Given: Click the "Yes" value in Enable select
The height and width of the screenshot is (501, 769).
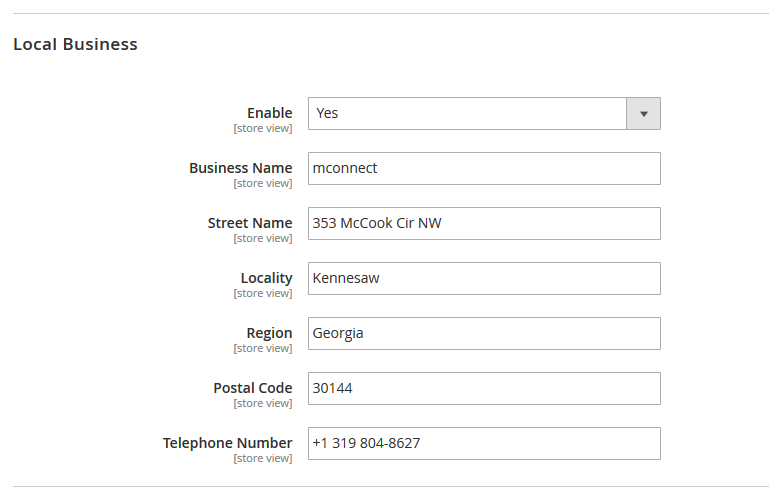Looking at the screenshot, I should [x=328, y=114].
